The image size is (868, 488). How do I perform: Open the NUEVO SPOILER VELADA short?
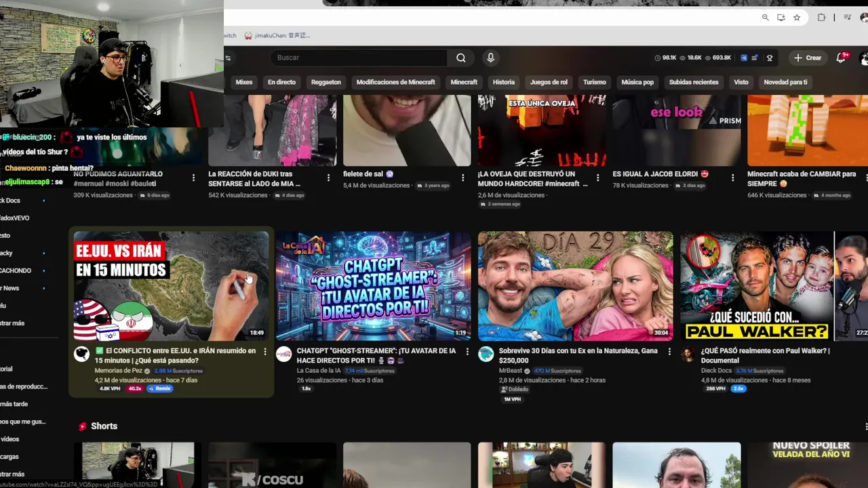click(808, 465)
